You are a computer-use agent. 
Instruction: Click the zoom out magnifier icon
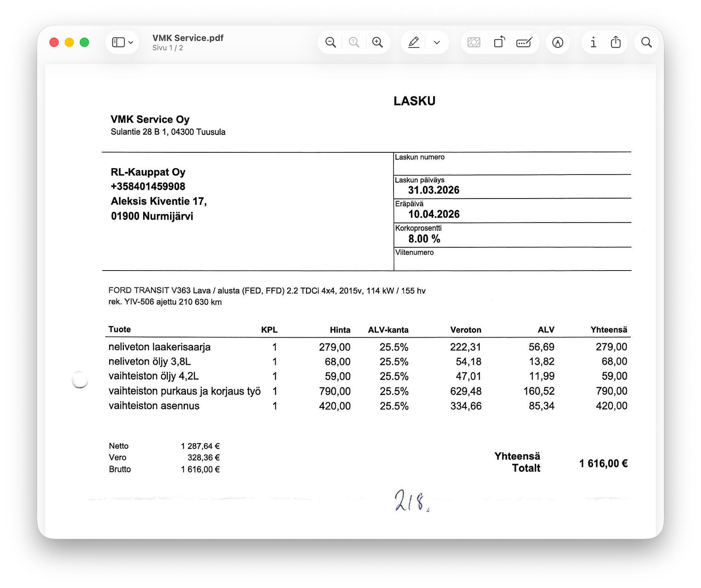[x=330, y=42]
